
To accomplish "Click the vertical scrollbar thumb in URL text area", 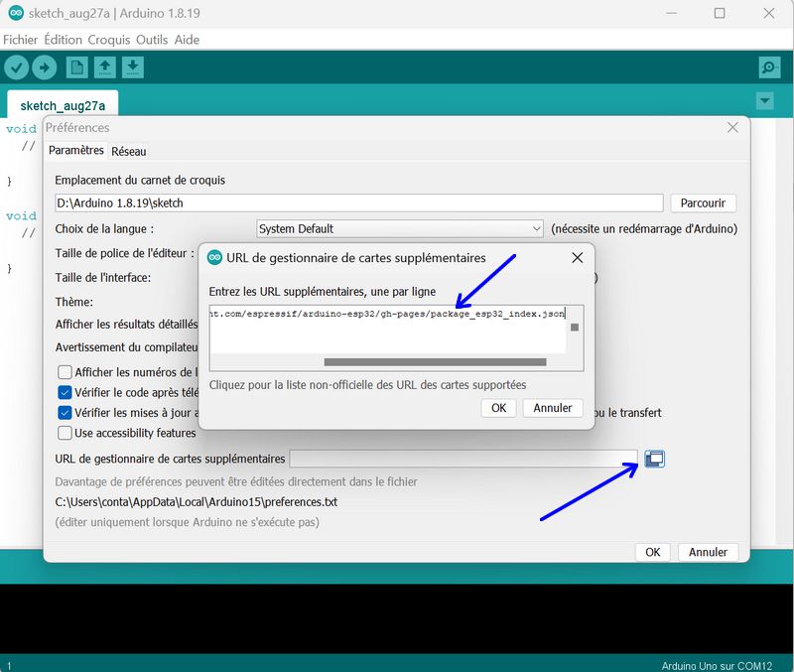I will tap(575, 328).
